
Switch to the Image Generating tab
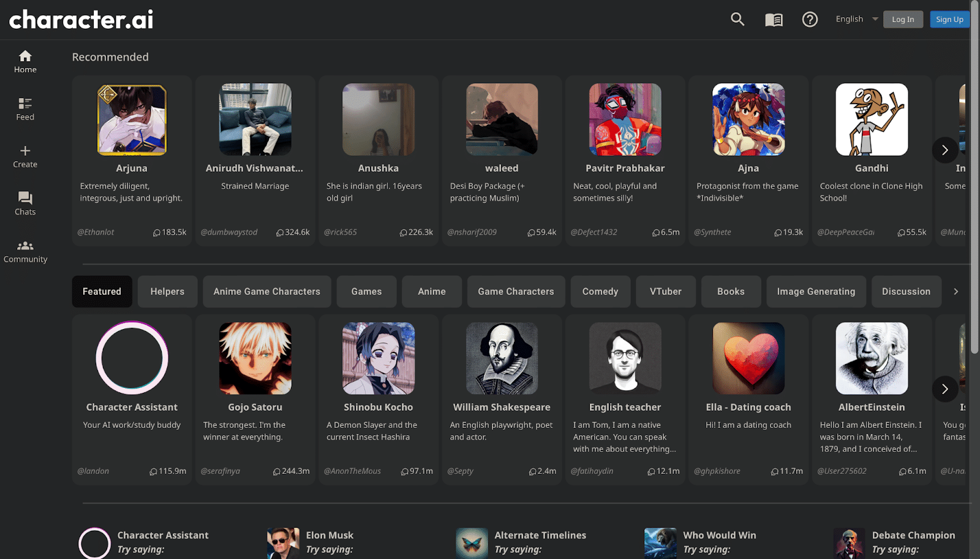[816, 291]
